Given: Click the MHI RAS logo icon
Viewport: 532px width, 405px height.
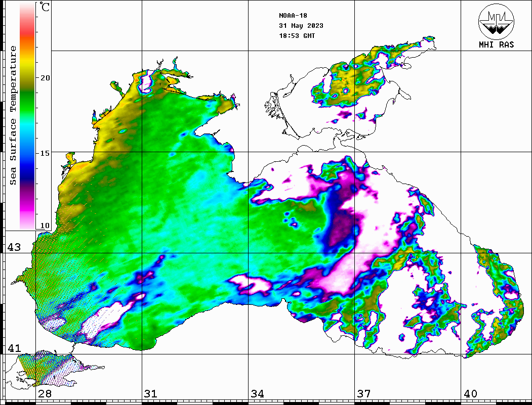Looking at the screenshot, I should point(497,21).
